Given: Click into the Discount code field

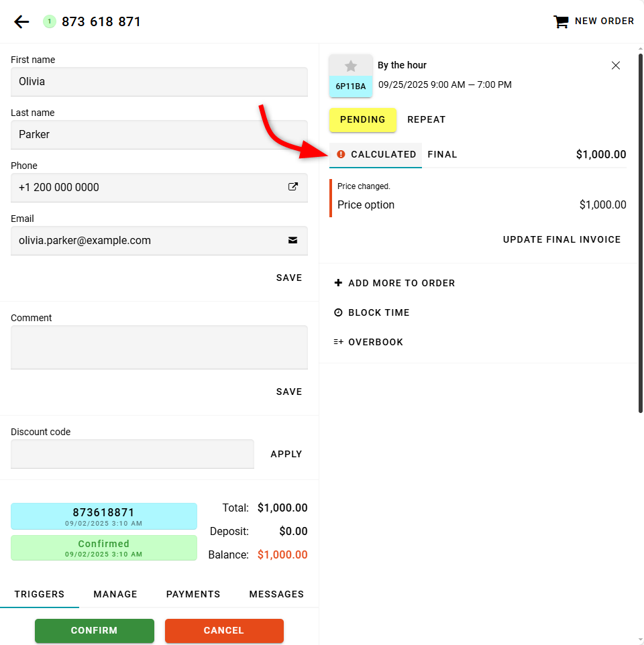Looking at the screenshot, I should (132, 454).
